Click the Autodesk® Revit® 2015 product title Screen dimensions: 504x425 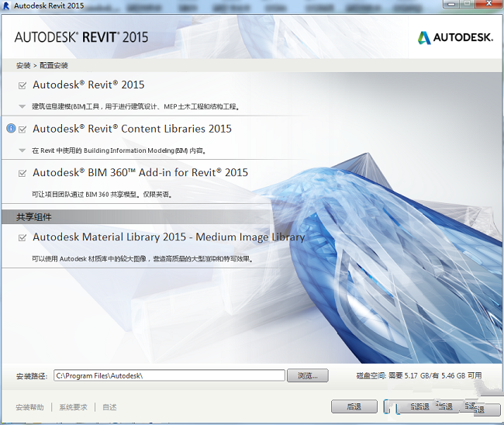pyautogui.click(x=88, y=85)
